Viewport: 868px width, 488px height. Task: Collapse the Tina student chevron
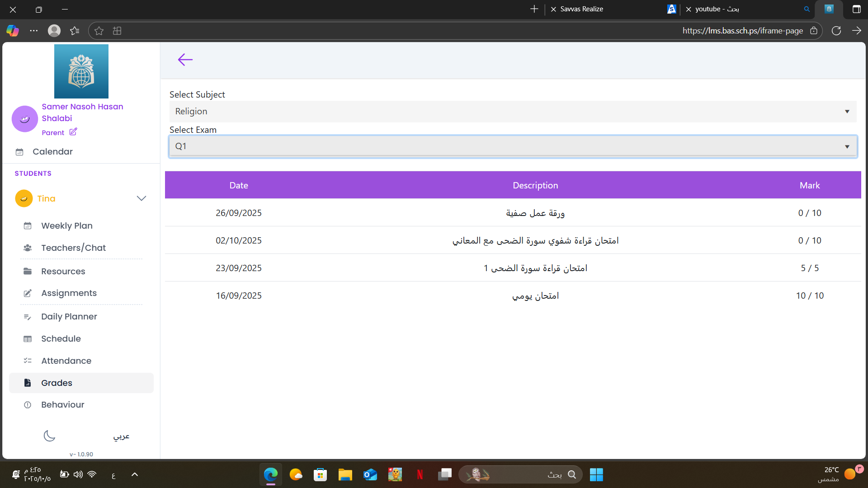coord(141,198)
